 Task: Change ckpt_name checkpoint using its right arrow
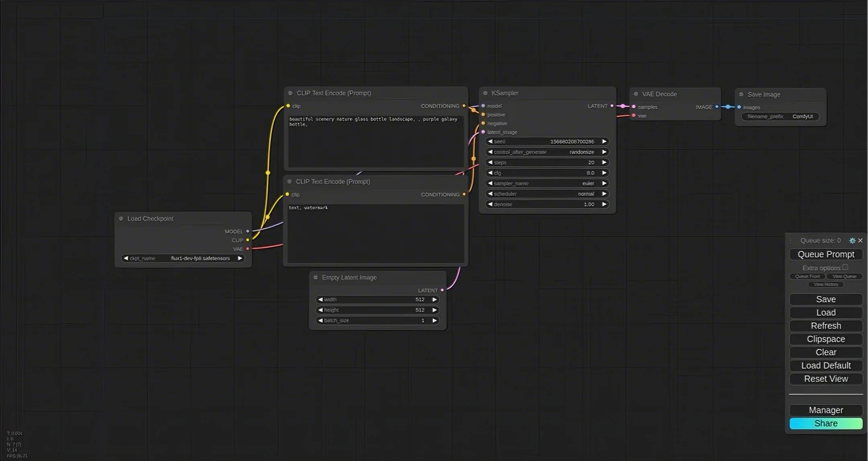pyautogui.click(x=240, y=258)
